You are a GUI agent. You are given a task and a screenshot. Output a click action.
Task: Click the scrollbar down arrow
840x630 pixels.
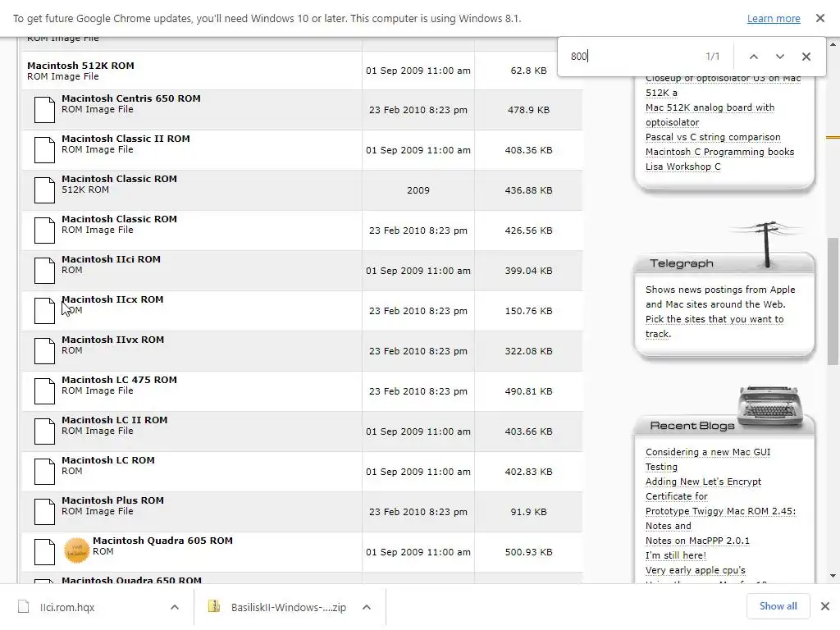(833, 576)
